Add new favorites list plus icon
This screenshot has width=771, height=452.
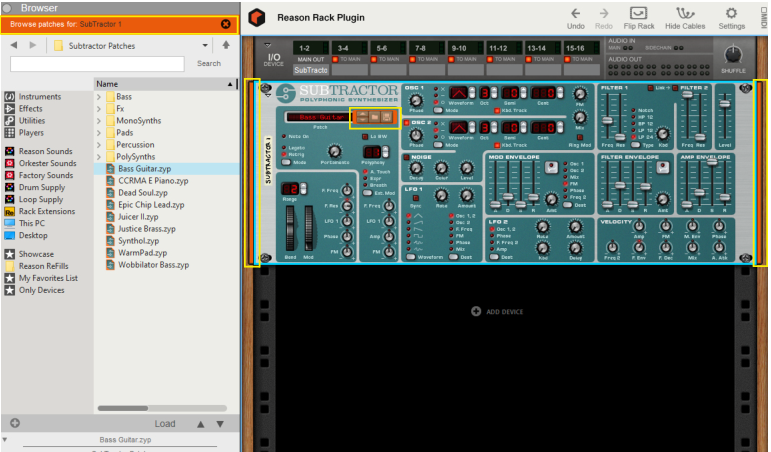(x=15, y=423)
